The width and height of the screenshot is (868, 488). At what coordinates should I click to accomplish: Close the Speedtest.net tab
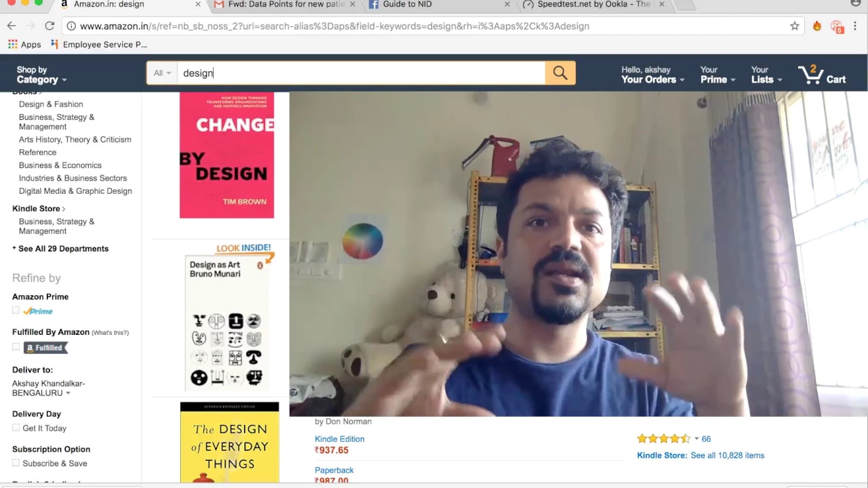coord(662,4)
